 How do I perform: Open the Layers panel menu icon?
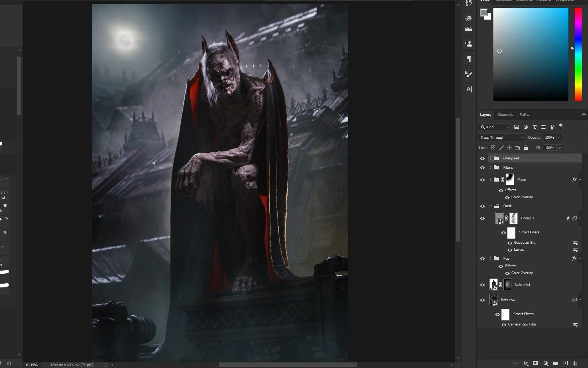(x=584, y=115)
